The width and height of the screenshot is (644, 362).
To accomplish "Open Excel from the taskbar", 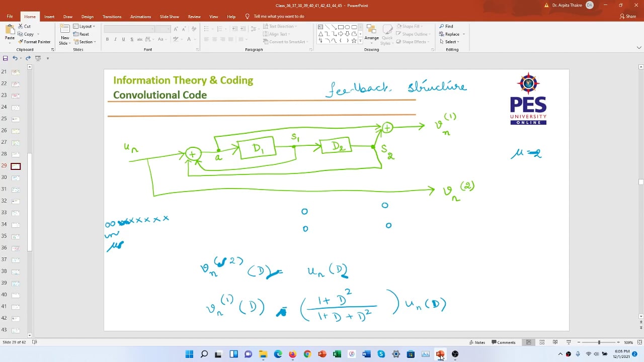I will pos(337,354).
